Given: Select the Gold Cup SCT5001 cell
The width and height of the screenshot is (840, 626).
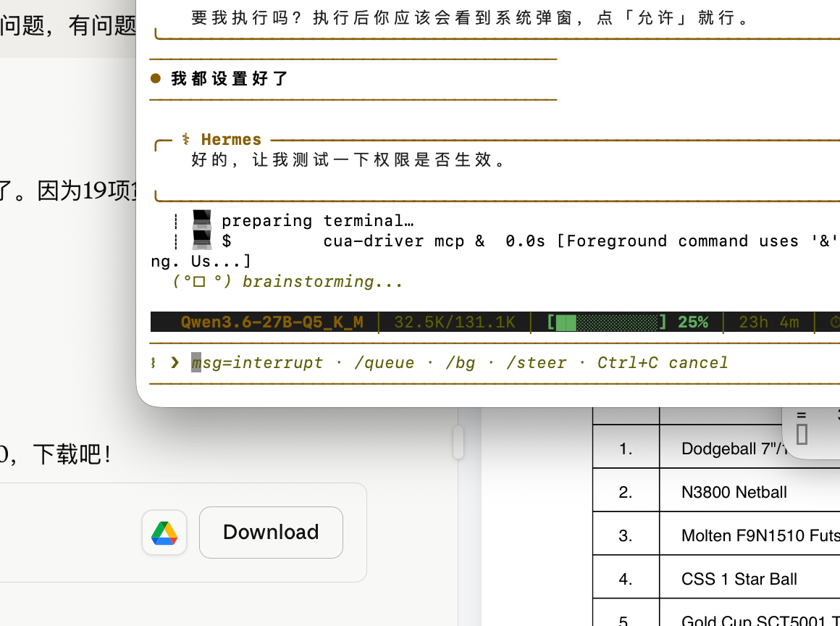Looking at the screenshot, I should [x=750, y=613].
